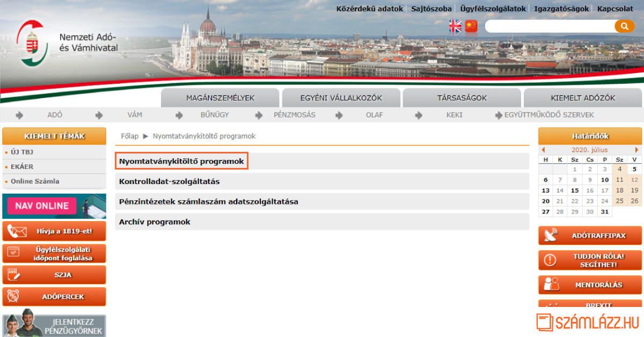Open the MAGÁNSZEMÉLYEK tab
The width and height of the screenshot is (644, 337).
pyautogui.click(x=220, y=98)
